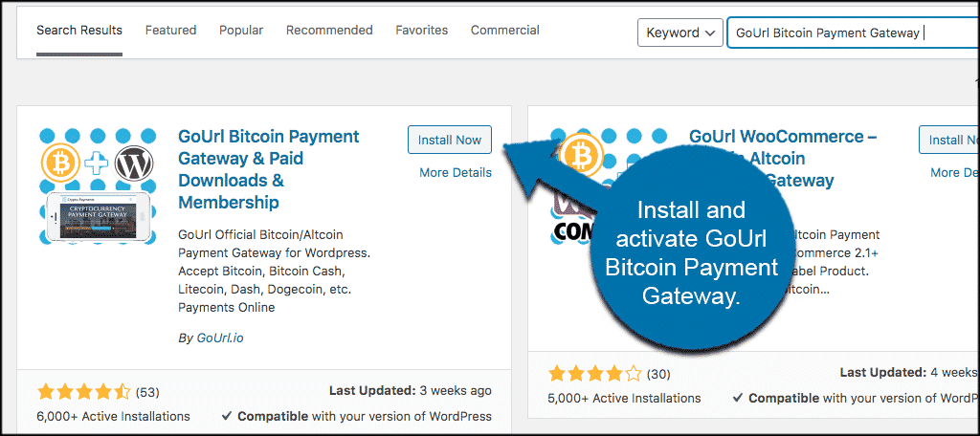This screenshot has width=980, height=436.
Task: Click the star rating with 30 reviews
Action: coord(595,374)
